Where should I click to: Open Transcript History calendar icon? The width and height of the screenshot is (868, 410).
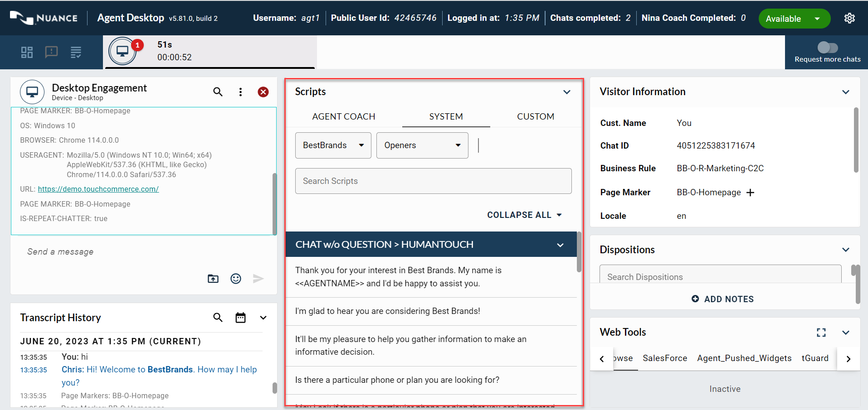pyautogui.click(x=240, y=318)
